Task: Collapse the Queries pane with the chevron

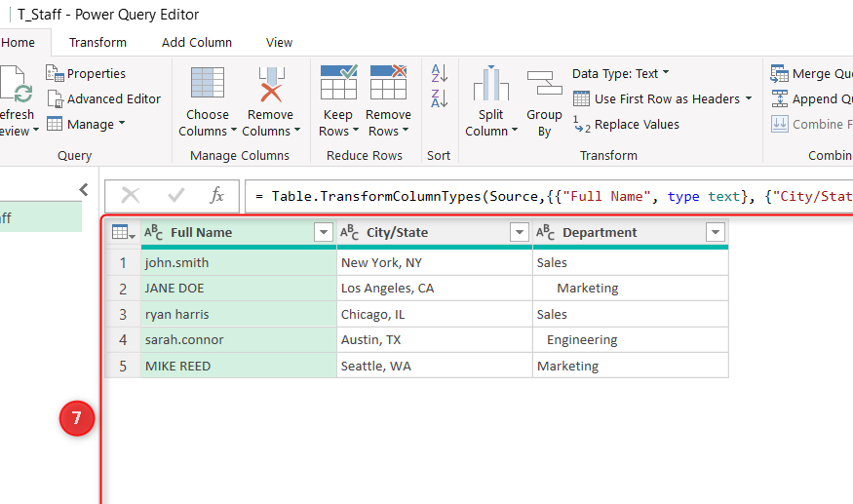Action: (84, 189)
